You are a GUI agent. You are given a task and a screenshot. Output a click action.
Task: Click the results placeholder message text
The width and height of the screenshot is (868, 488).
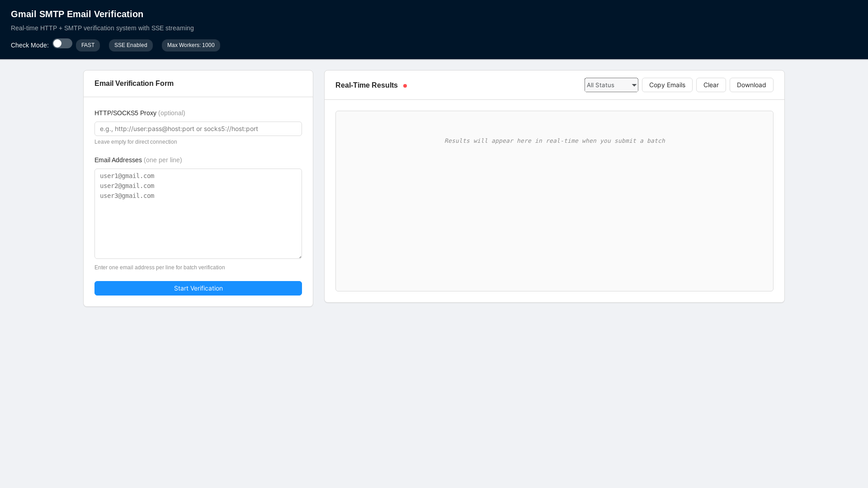[554, 141]
